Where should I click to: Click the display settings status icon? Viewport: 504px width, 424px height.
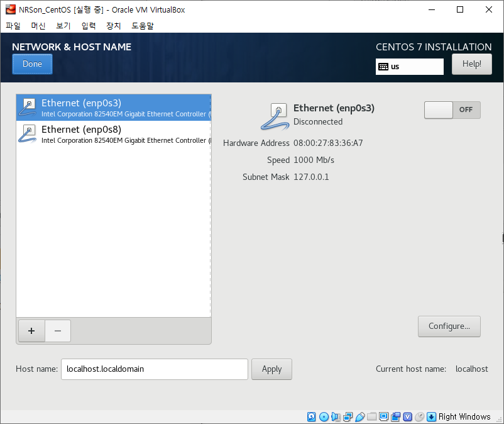pos(383,416)
